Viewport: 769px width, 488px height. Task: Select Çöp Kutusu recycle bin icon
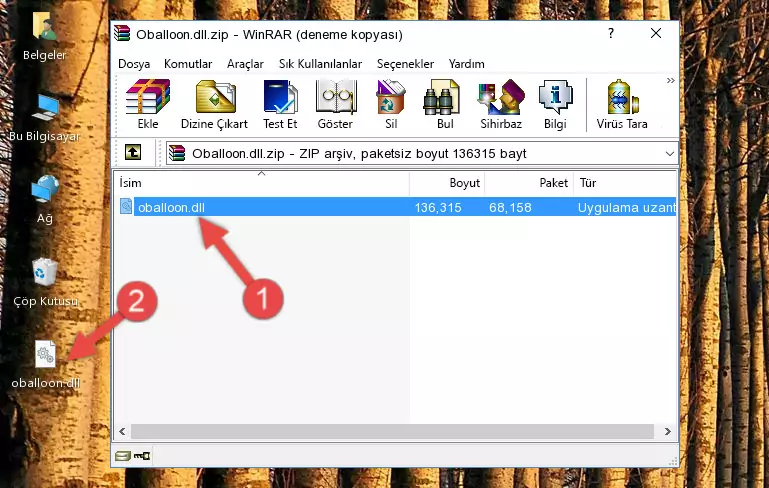coord(45,282)
